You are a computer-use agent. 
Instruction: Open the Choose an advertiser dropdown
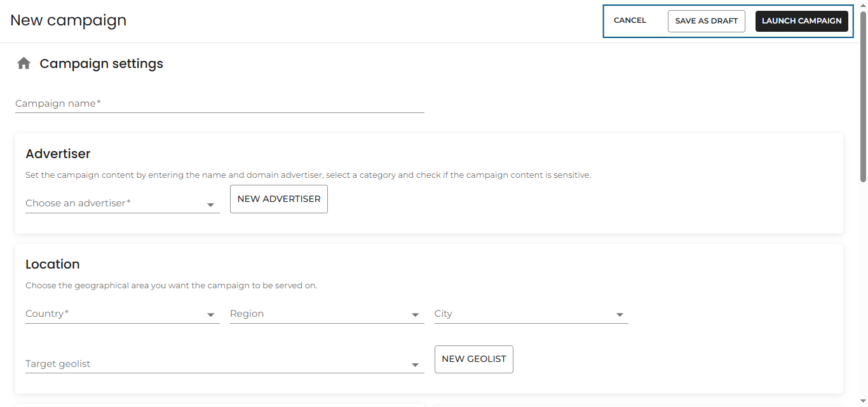[x=122, y=204]
